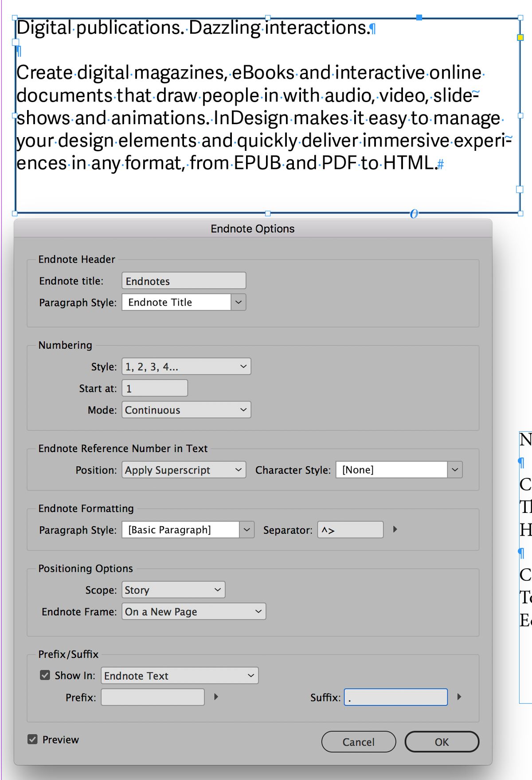Open the Scope dropdown set to Story
Screen dimensions: 532x780
pyautogui.click(x=217, y=590)
